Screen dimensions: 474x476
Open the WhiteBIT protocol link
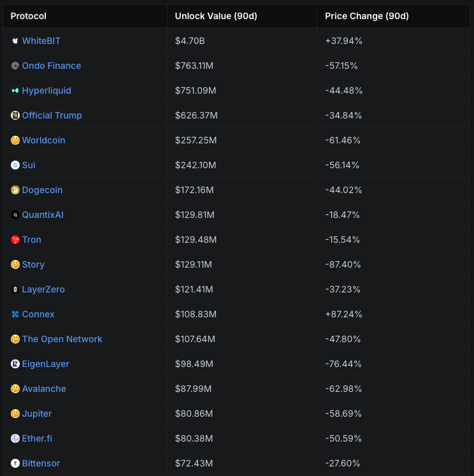tap(41, 41)
